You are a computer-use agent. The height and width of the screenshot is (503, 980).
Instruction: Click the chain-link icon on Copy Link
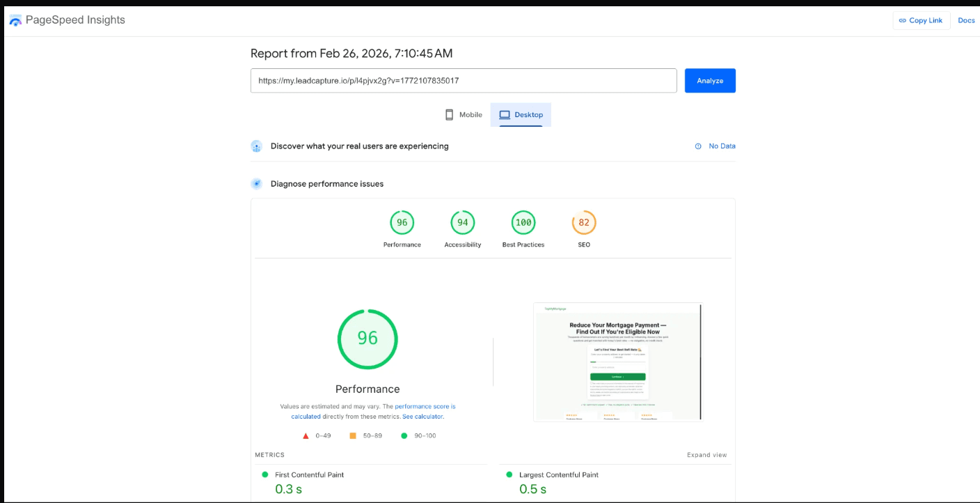[x=903, y=20]
